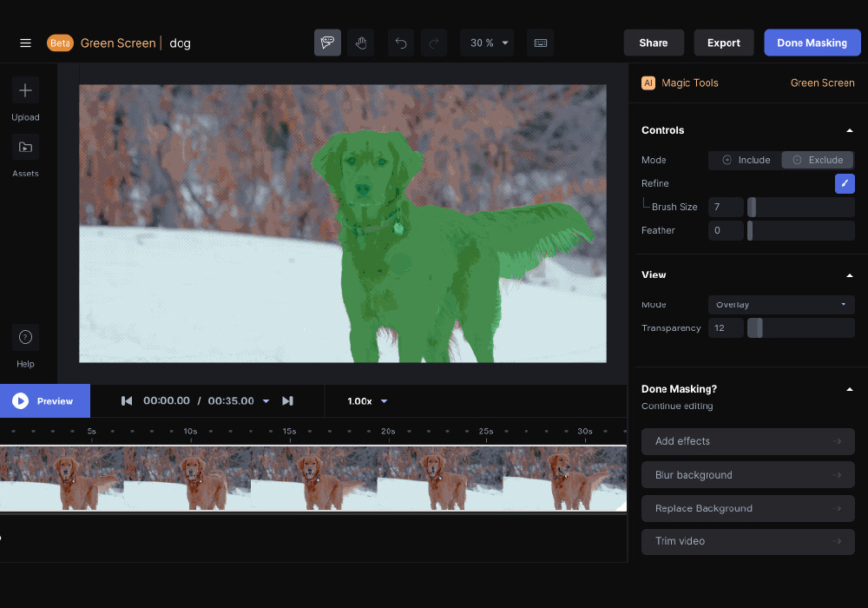Image resolution: width=868 pixels, height=608 pixels.
Task: Choose Blur background option
Action: [x=747, y=475]
